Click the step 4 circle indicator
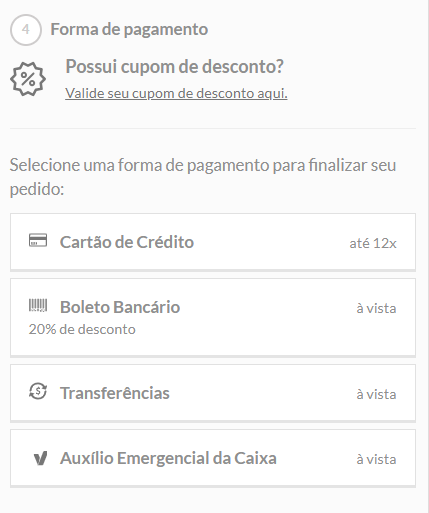The image size is (429, 513). (26, 30)
